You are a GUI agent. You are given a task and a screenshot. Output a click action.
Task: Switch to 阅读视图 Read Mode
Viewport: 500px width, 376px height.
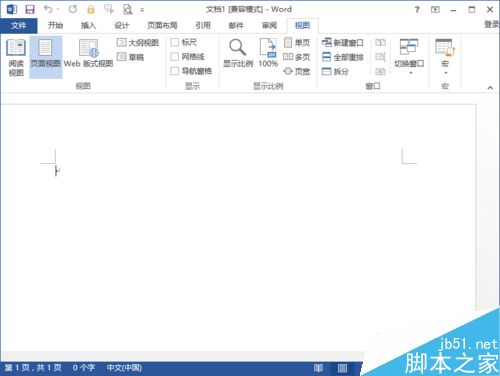16,57
